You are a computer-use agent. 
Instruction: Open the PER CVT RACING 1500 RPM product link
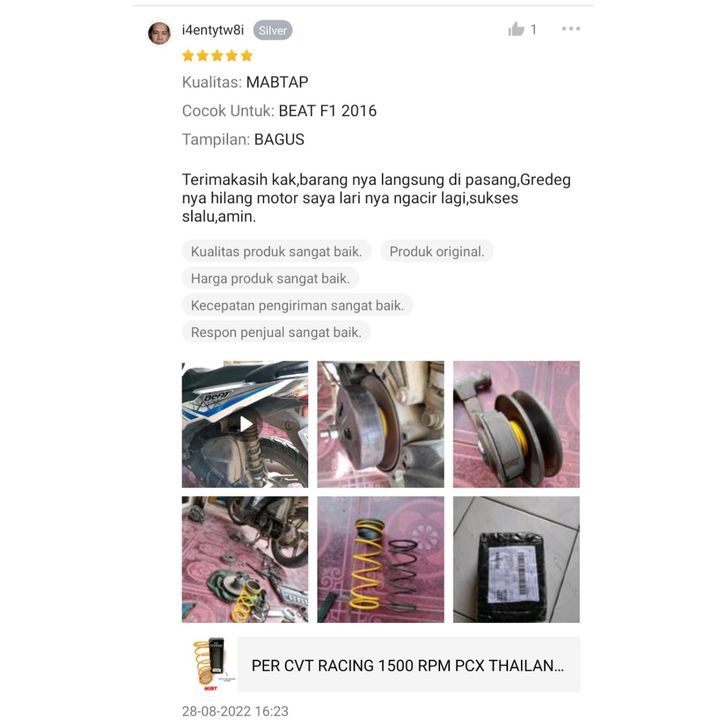tap(409, 664)
